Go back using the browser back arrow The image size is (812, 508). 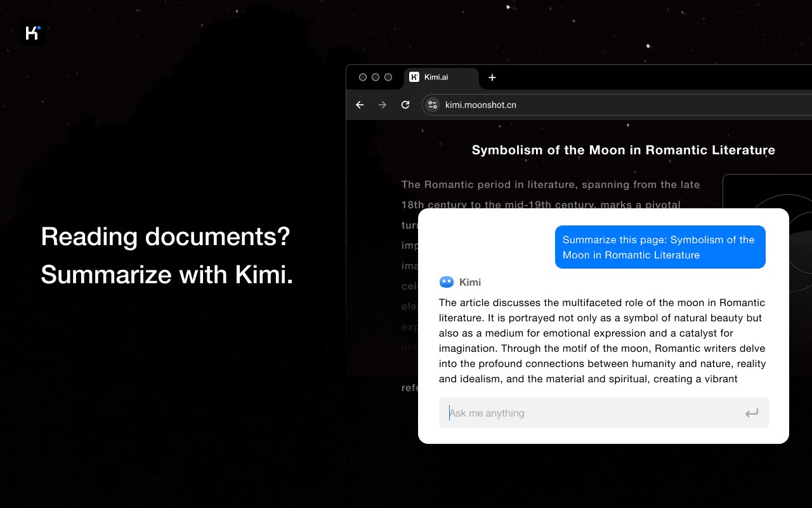360,105
